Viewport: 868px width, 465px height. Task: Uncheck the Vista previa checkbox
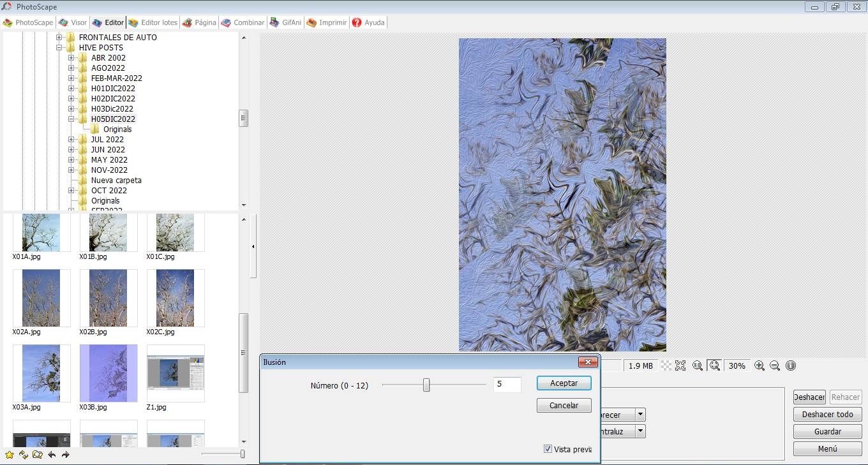(548, 449)
